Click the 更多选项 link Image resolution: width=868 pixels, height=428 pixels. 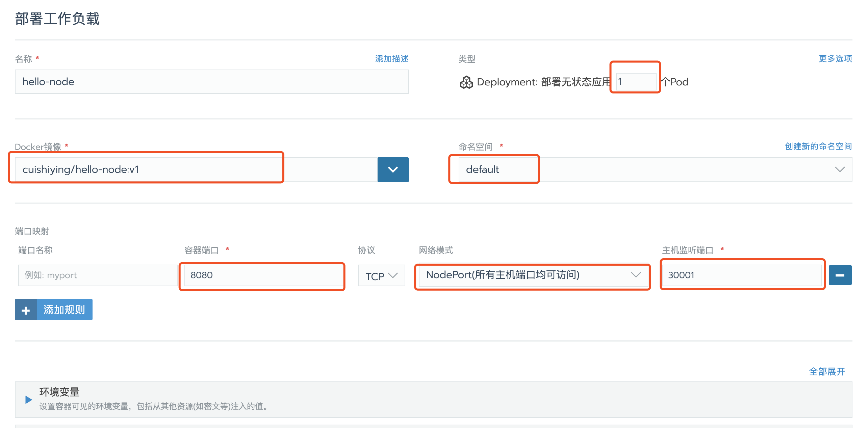click(x=835, y=59)
